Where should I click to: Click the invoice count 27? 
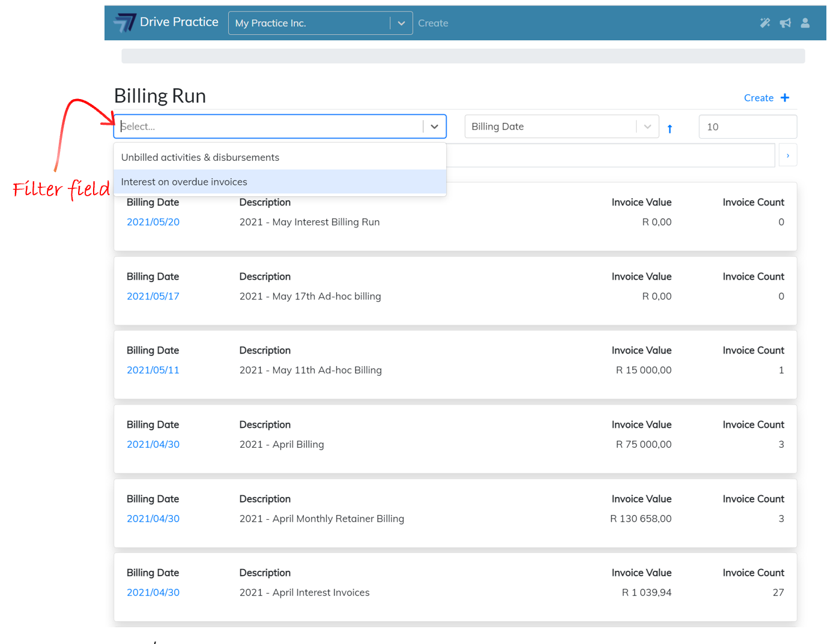pyautogui.click(x=778, y=592)
